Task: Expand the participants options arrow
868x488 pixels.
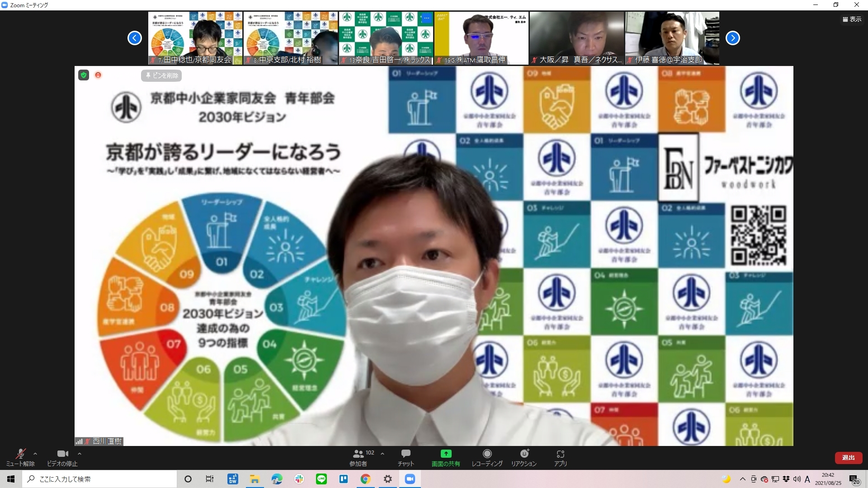Action: 382,454
